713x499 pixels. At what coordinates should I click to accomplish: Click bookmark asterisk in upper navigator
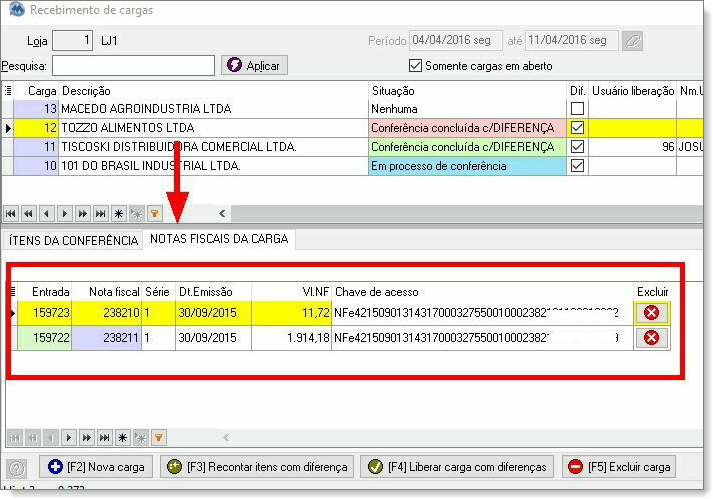(118, 213)
